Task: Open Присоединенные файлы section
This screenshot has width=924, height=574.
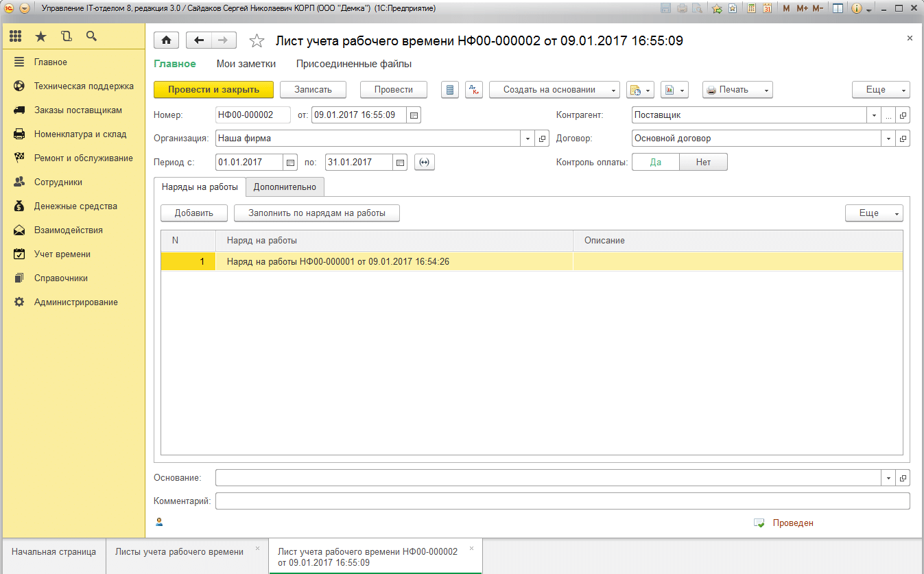Action: pos(353,64)
